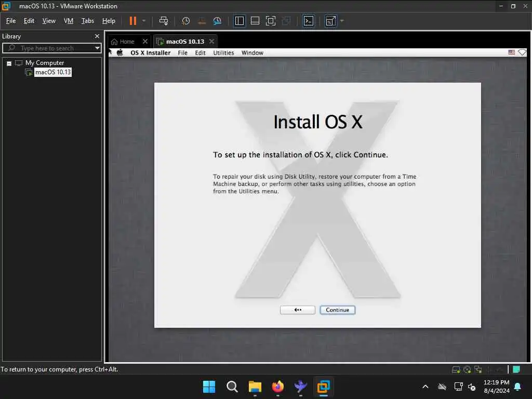Open the stretch guest dropdown arrow

point(342,21)
